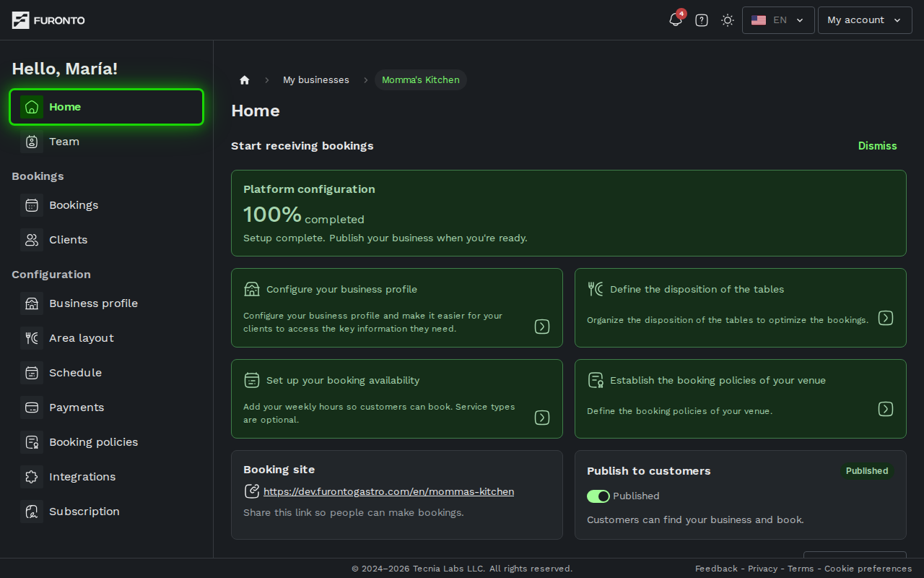Open arrow for Establish the booking policies
This screenshot has width=924, height=578.
[x=886, y=409]
